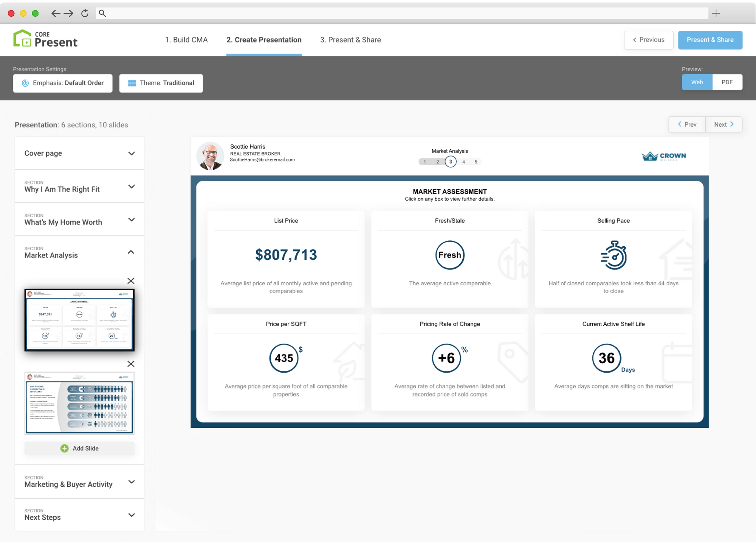Click the 435 price per SQFT circle
This screenshot has height=545, width=756.
(284, 358)
